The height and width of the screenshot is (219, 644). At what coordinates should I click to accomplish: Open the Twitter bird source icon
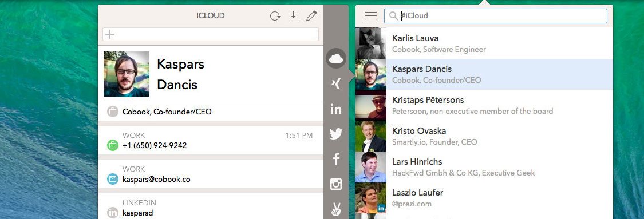336,134
